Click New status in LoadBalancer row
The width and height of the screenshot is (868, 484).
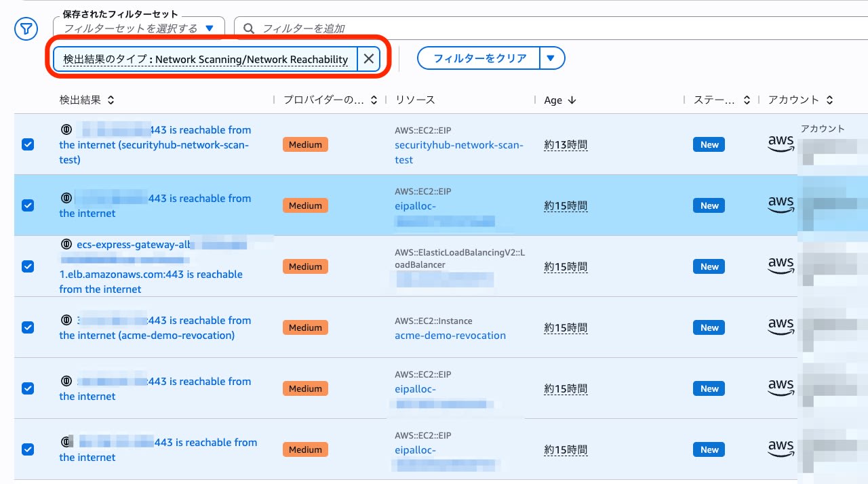point(709,266)
